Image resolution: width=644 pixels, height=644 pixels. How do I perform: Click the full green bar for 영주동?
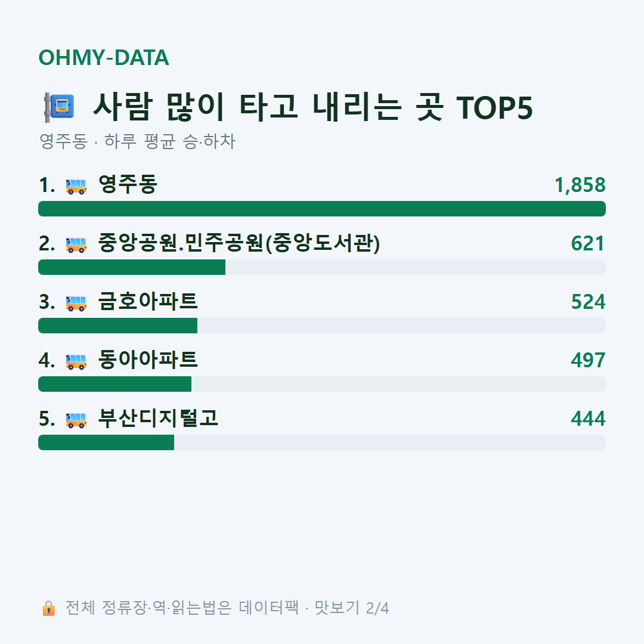pyautogui.click(x=322, y=209)
